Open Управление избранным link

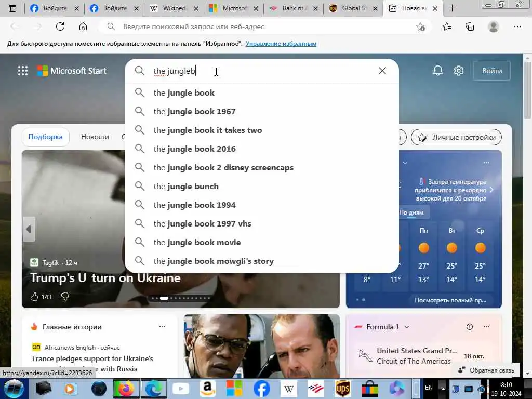[x=281, y=44]
